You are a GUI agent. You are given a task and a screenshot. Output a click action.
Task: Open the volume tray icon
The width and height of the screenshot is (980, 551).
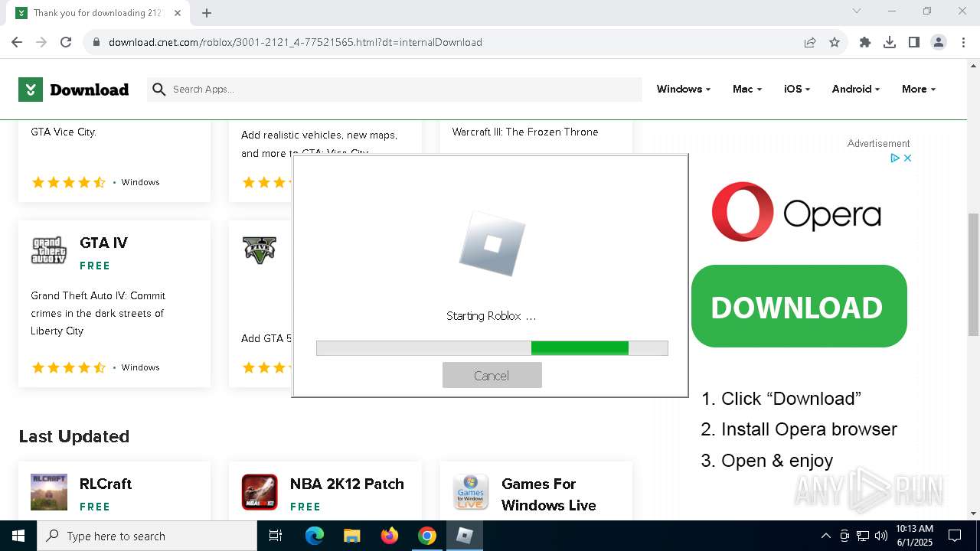tap(881, 536)
